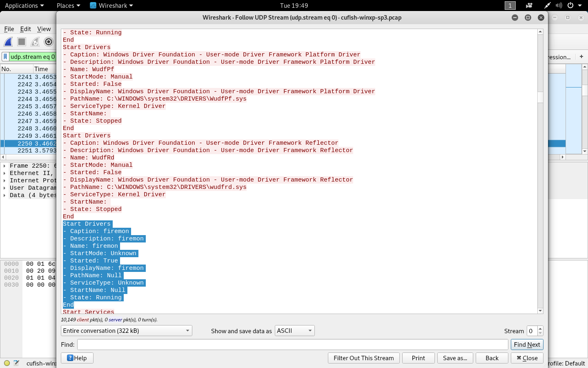Click the stream text scrollbar up arrow
The height and width of the screenshot is (368, 588).
pyautogui.click(x=540, y=31)
